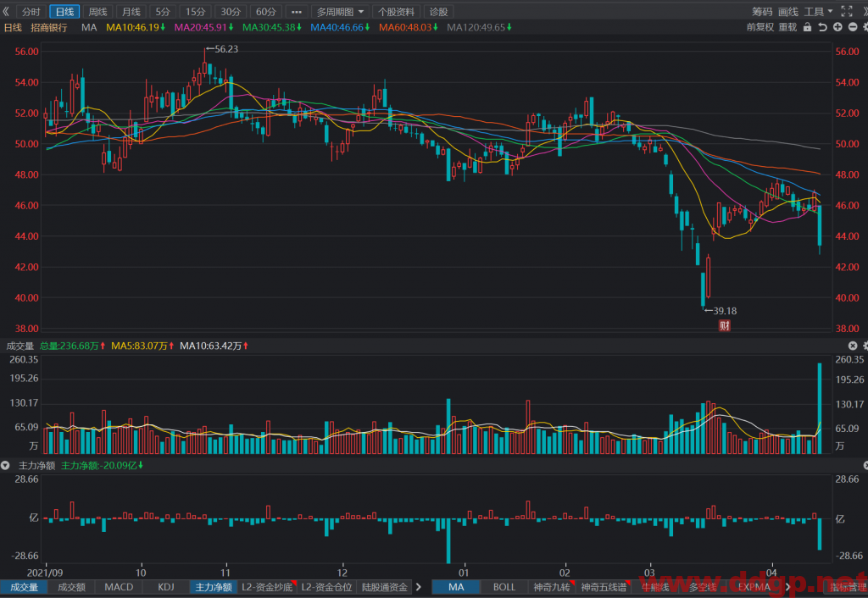The image size is (868, 598).
Task: Switch to the 周线 weekly tab
Action: pos(98,12)
